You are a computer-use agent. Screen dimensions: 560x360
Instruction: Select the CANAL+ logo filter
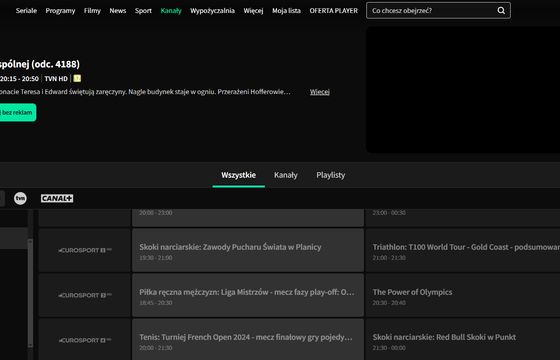tap(57, 198)
